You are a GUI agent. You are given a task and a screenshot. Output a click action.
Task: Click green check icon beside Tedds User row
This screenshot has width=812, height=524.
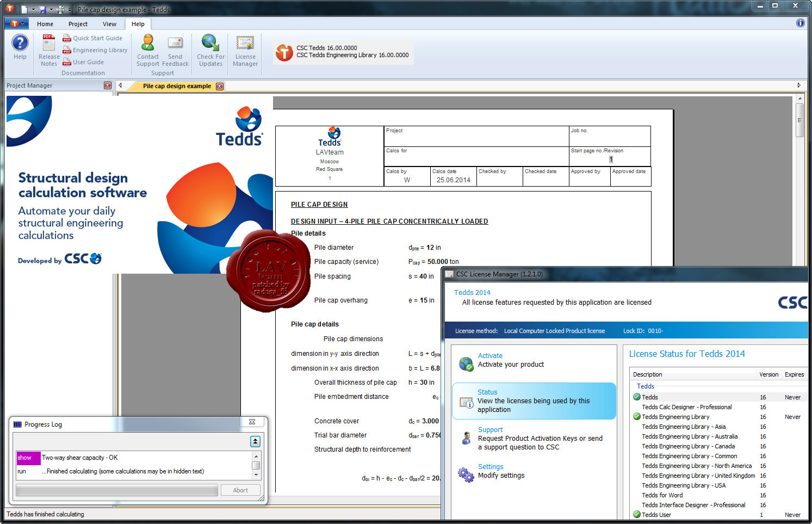pyautogui.click(x=637, y=514)
